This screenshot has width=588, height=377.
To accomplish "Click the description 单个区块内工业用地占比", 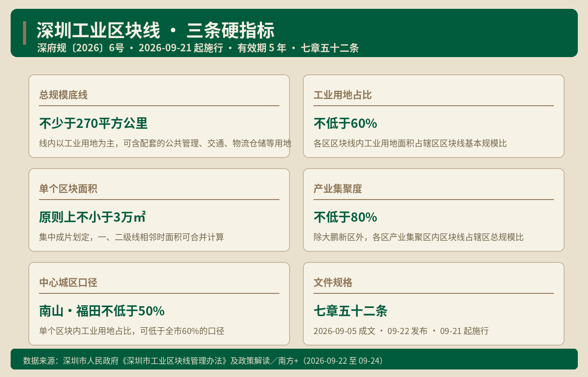I will [132, 331].
